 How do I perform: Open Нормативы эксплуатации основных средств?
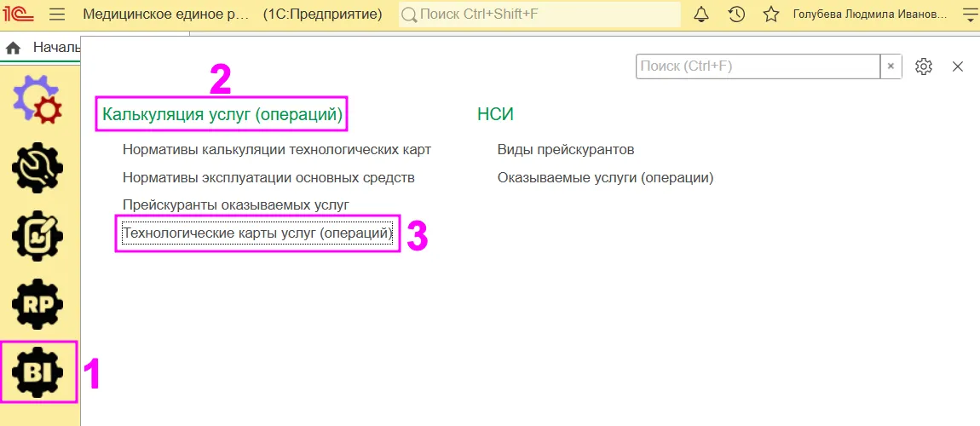click(268, 177)
